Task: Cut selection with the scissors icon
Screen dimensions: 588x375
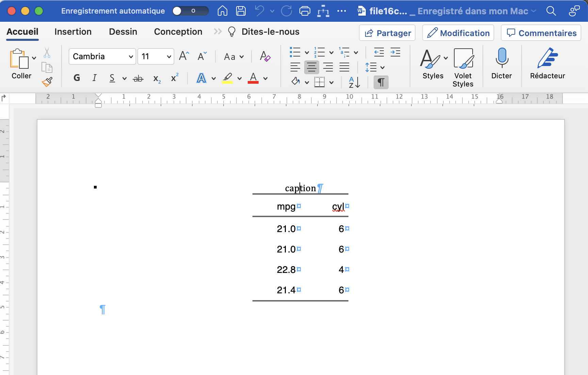Action: (x=47, y=53)
